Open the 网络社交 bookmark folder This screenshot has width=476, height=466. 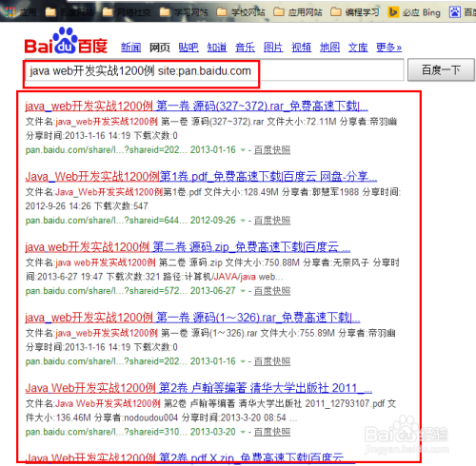pos(127,12)
